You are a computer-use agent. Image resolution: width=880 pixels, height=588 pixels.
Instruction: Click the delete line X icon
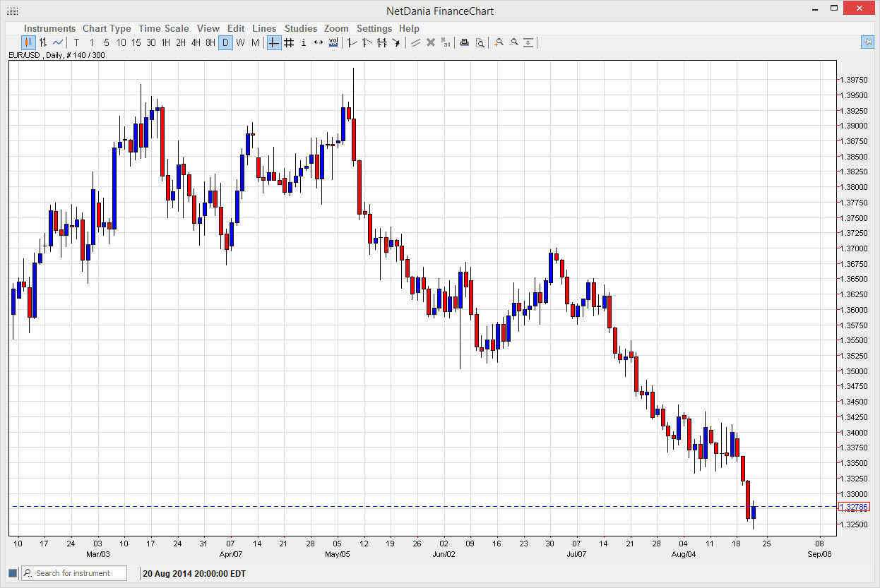pyautogui.click(x=430, y=42)
